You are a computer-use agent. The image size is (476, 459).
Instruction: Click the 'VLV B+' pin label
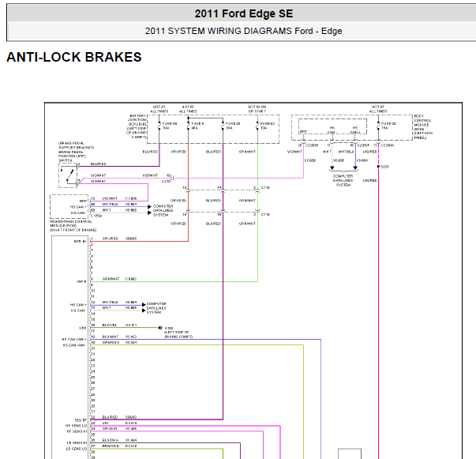pyautogui.click(x=81, y=420)
